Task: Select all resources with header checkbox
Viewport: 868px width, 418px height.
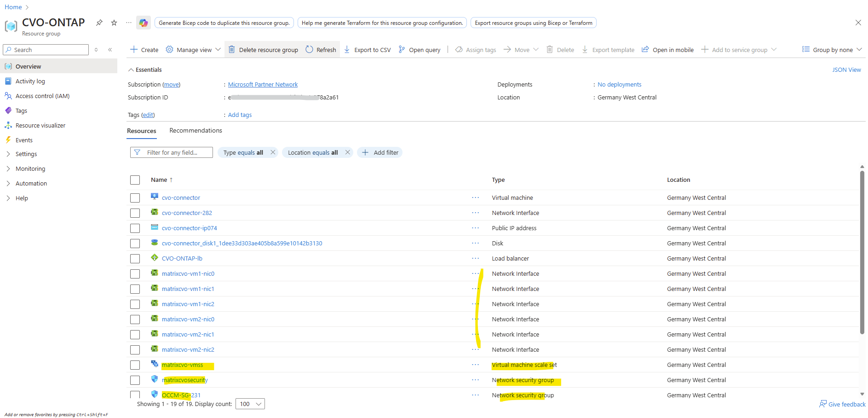Action: (x=135, y=180)
